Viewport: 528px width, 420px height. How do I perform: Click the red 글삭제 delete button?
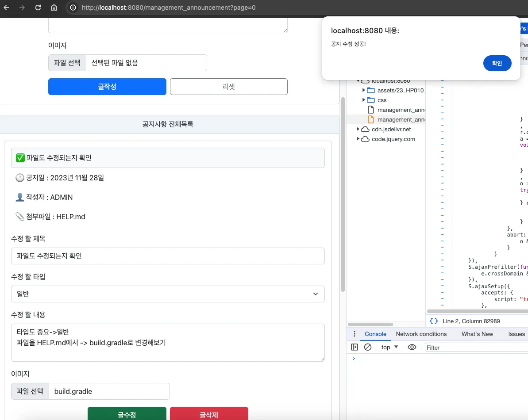tap(209, 414)
